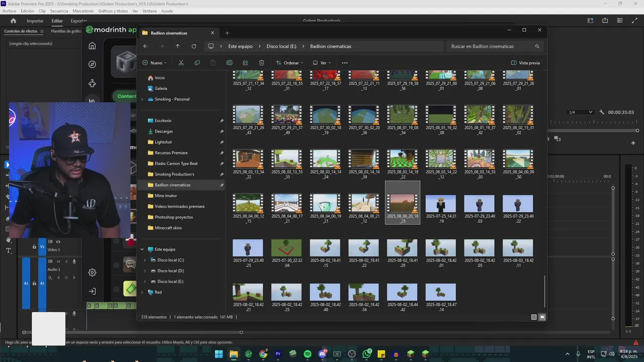Screen dimensions: 644x362
Task: Open Premiere quick export icon
Action: point(605,21)
